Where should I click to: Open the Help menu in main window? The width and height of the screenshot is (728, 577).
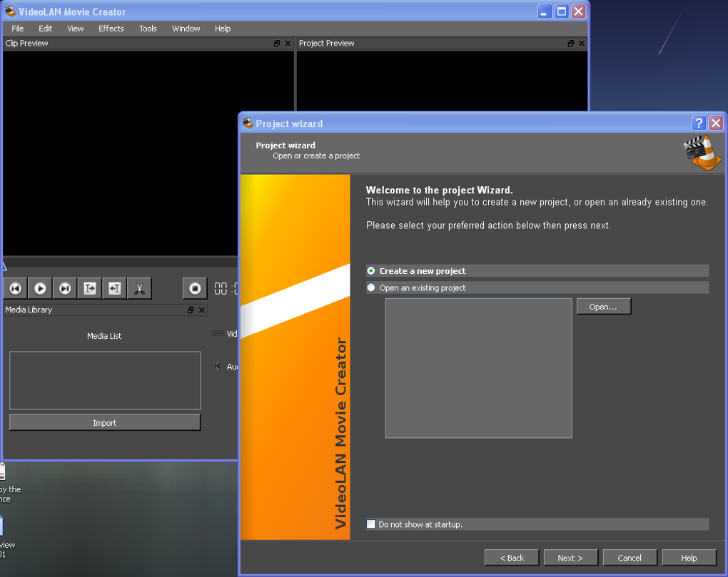coord(223,29)
